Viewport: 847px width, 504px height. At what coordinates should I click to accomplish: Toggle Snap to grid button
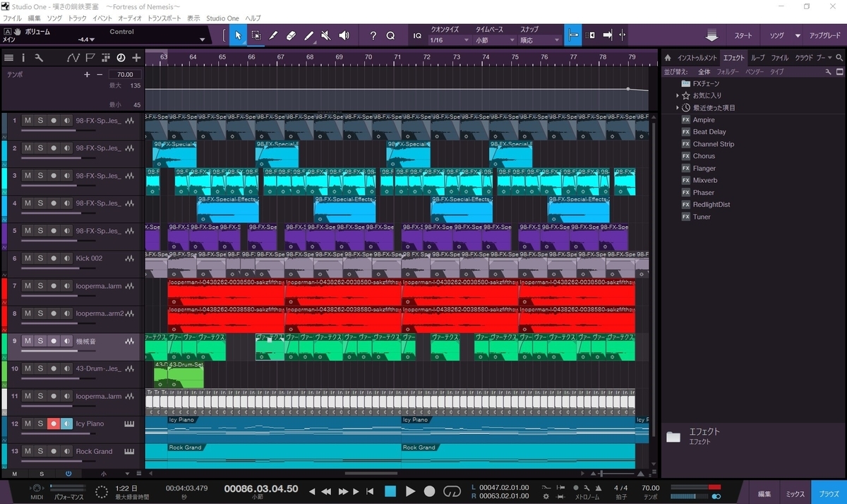coord(573,35)
